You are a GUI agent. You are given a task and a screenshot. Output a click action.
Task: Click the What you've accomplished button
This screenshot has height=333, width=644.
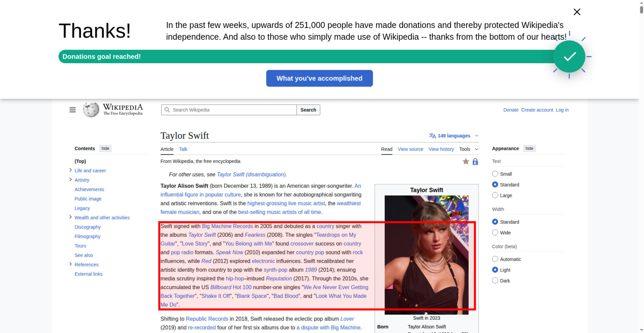(319, 78)
